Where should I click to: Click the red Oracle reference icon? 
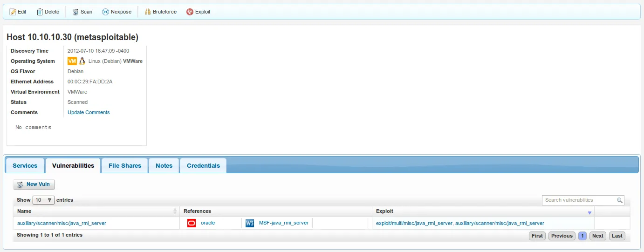(x=191, y=223)
